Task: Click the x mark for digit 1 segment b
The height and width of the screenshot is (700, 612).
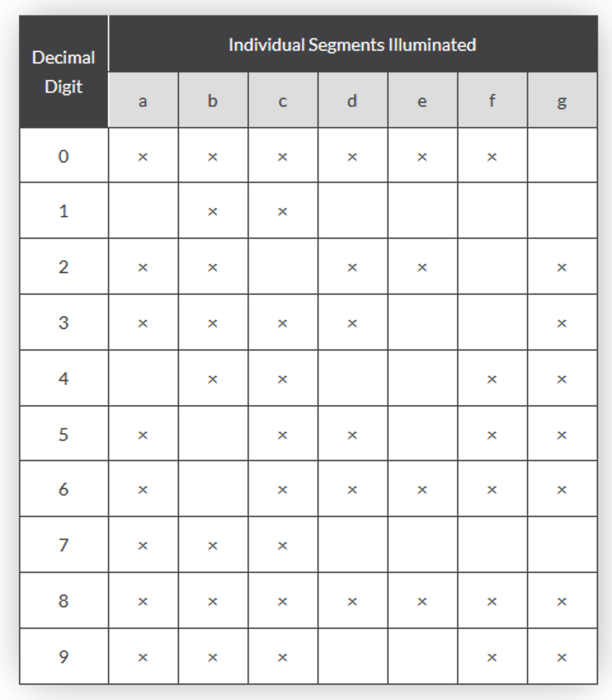Action: pyautogui.click(x=213, y=212)
